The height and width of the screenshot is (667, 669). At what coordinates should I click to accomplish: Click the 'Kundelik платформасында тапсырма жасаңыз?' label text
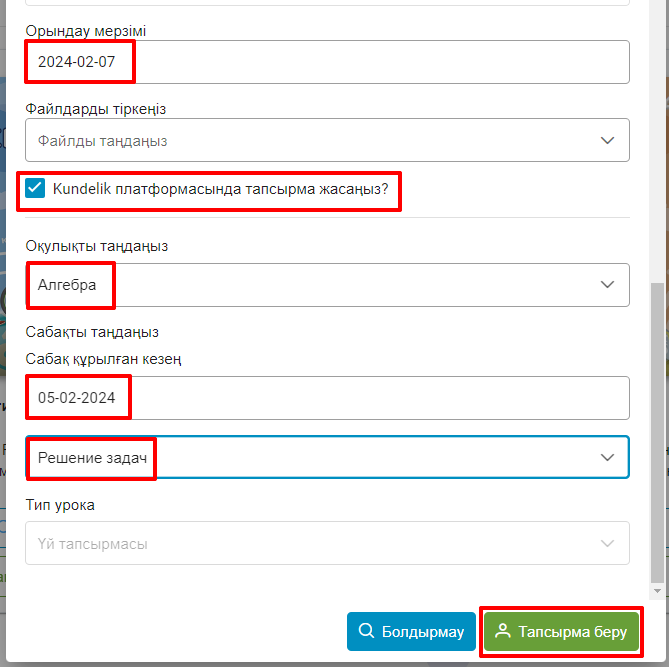(221, 189)
